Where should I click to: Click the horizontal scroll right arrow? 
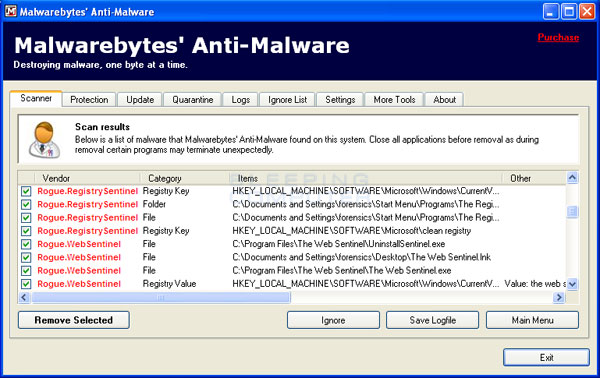click(559, 297)
